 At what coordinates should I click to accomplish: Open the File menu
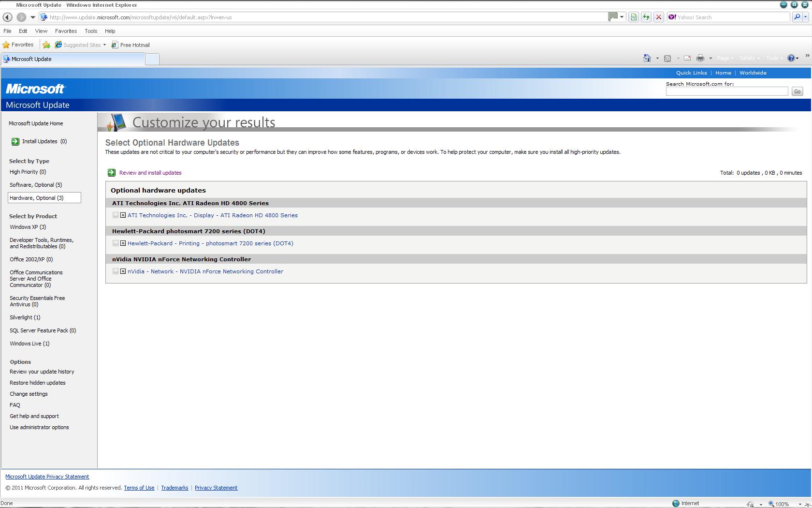pos(7,31)
